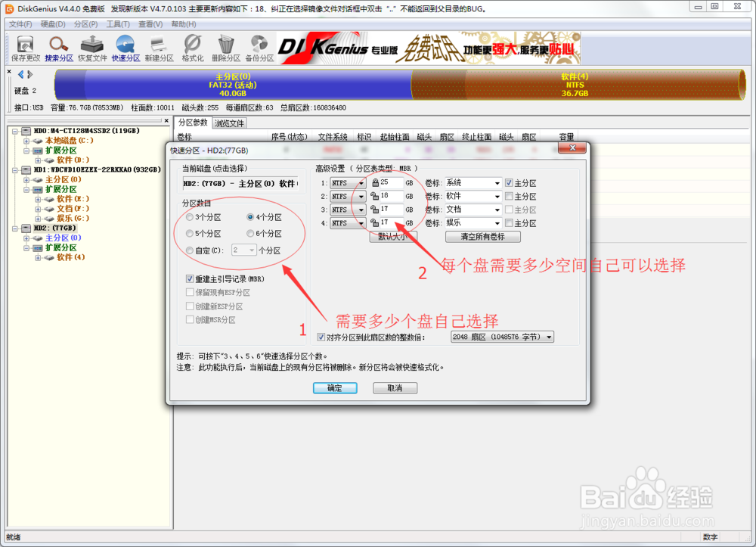
Task: Open the View (查看) menu
Action: pos(150,24)
